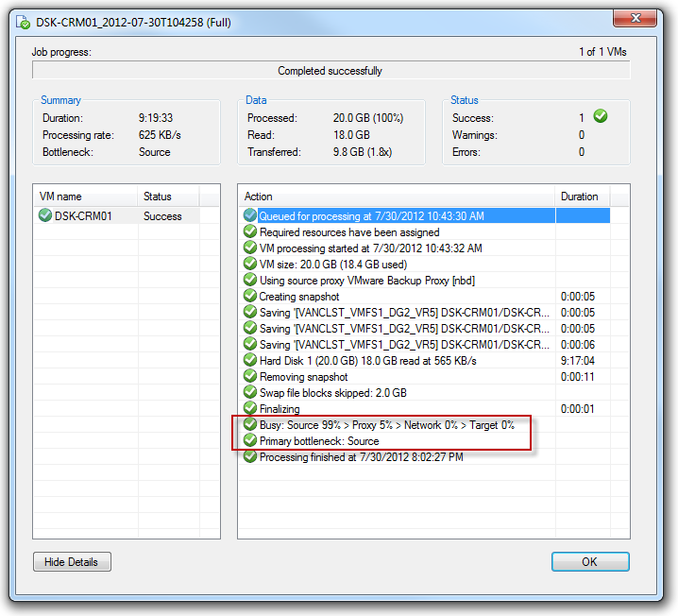678x616 pixels.
Task: Click the check icon beside Finalizing
Action: pos(250,409)
